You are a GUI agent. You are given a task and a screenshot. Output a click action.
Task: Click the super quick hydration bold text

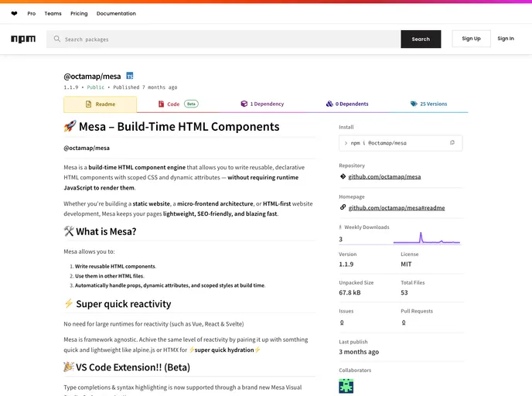click(224, 350)
